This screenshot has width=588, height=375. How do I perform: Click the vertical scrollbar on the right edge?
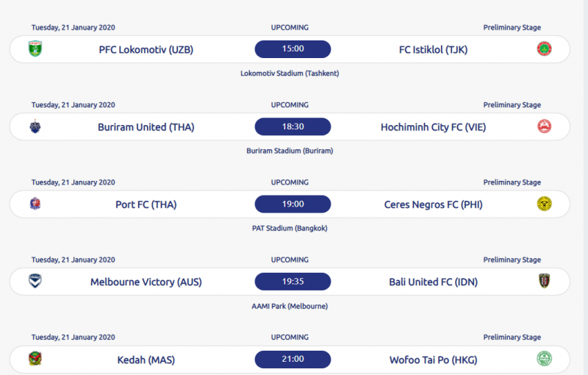586,187
